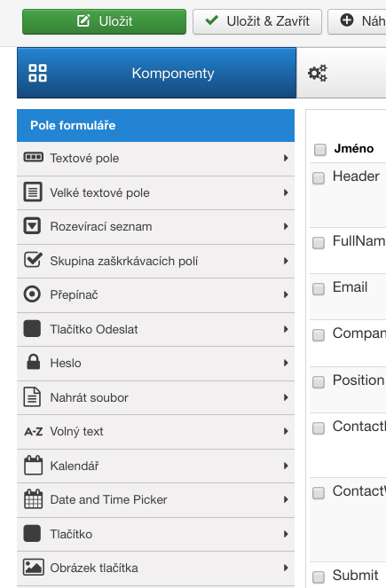Expand the Nahrát soubor arrow
This screenshot has height=588, width=386.
click(x=286, y=397)
